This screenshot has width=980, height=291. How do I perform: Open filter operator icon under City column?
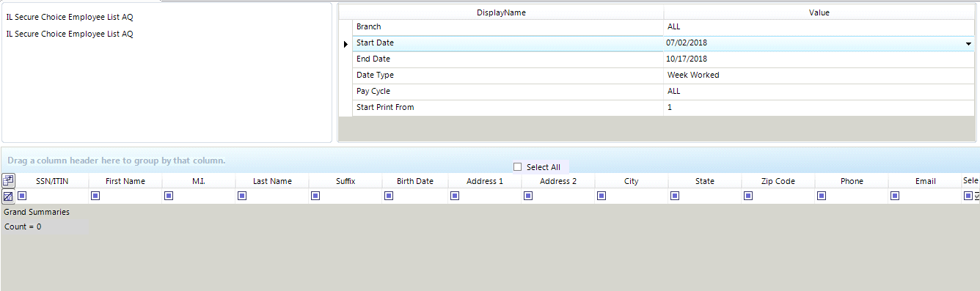(x=601, y=196)
